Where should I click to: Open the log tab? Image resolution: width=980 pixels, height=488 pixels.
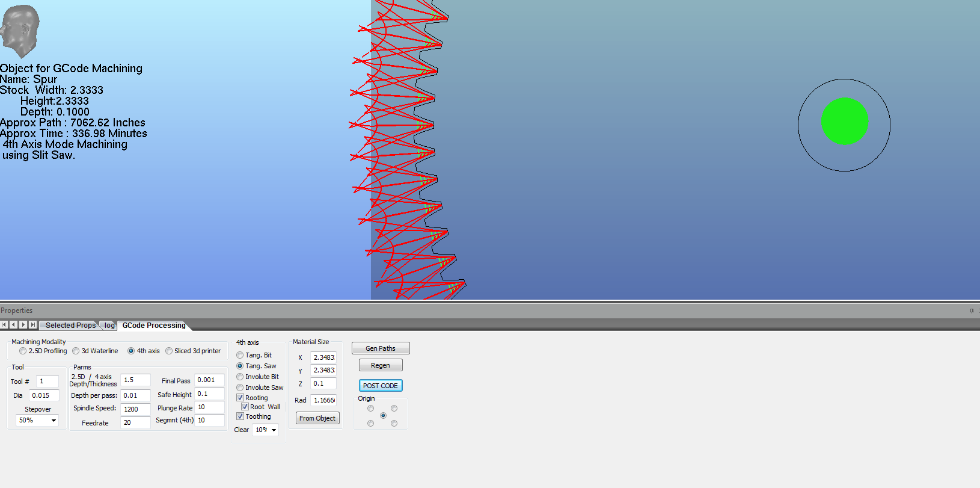click(109, 326)
